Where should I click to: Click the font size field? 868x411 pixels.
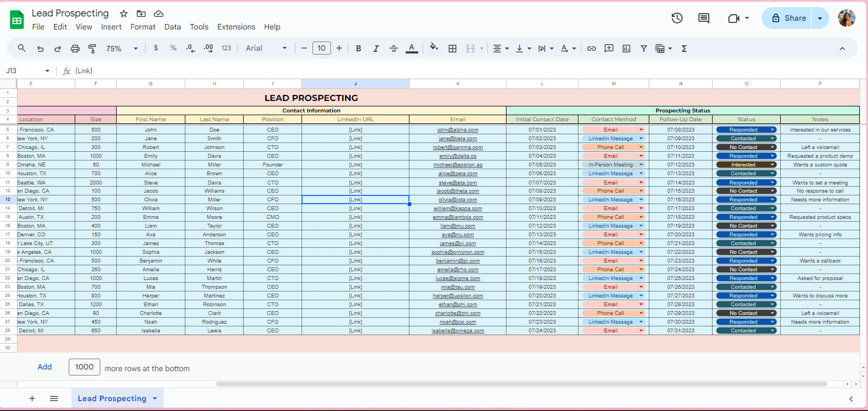tap(322, 48)
